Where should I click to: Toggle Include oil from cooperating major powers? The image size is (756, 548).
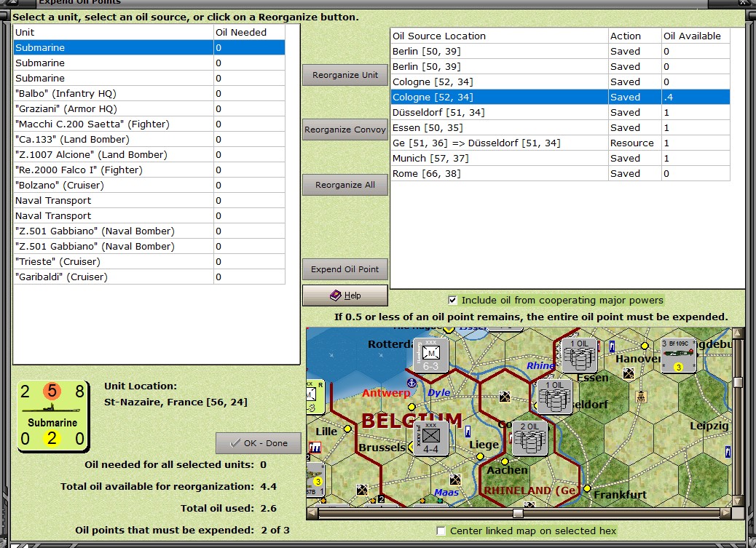(452, 300)
